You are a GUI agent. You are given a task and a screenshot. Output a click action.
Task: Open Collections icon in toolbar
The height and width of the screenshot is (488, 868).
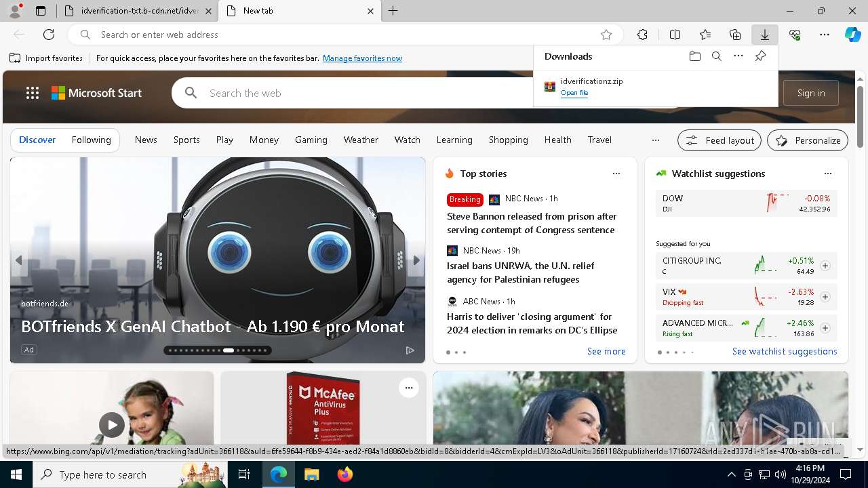tap(735, 35)
